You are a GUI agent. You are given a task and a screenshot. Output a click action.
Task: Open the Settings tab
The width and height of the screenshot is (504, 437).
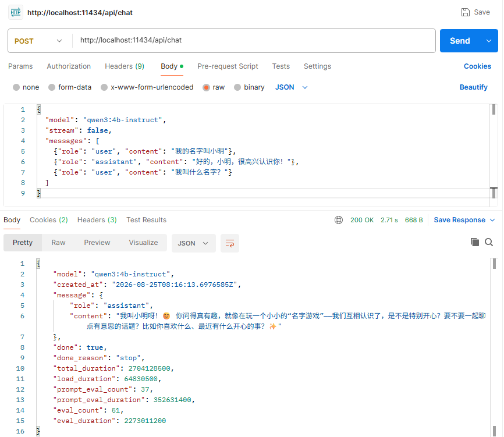pyautogui.click(x=317, y=66)
